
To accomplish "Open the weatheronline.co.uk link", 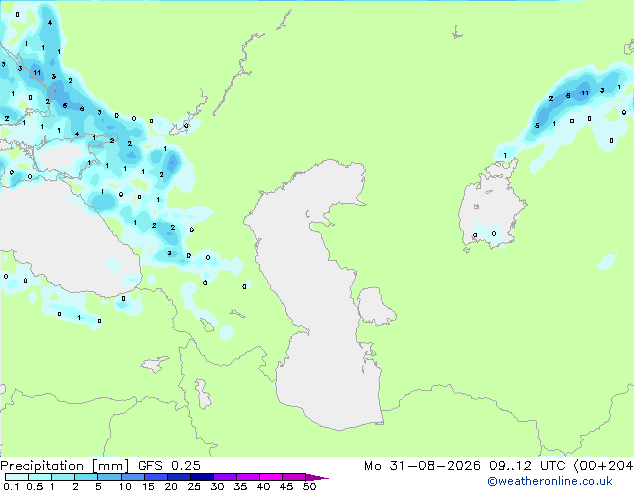I will click(x=550, y=481).
